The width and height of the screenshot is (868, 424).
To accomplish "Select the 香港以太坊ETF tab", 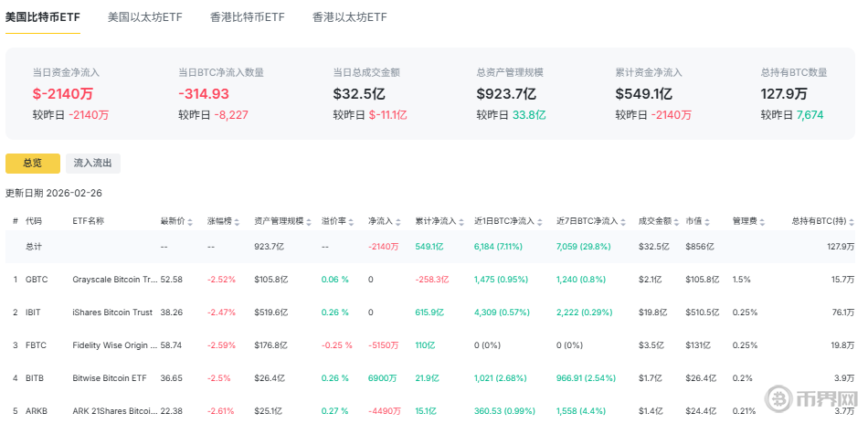I will [349, 17].
